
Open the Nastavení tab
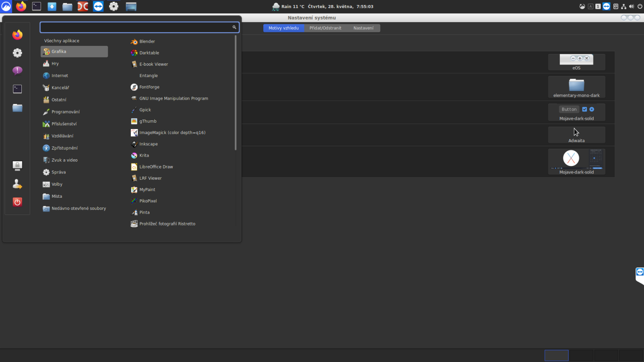point(364,28)
